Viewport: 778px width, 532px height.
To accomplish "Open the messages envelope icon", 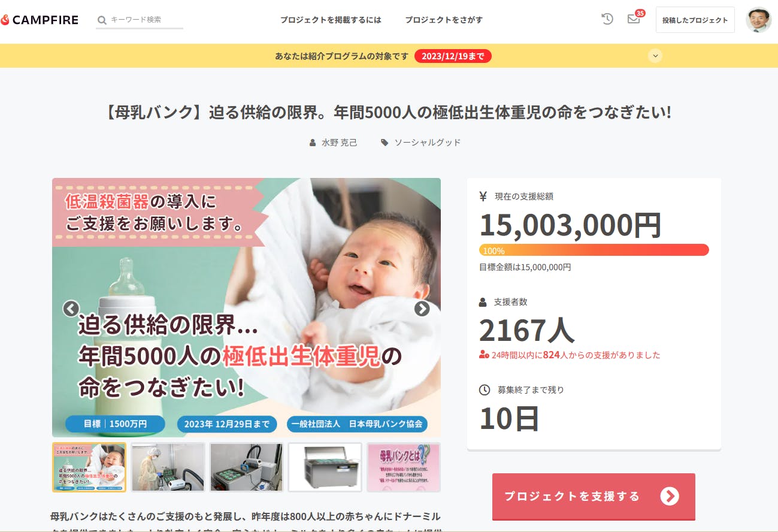I will tap(634, 19).
